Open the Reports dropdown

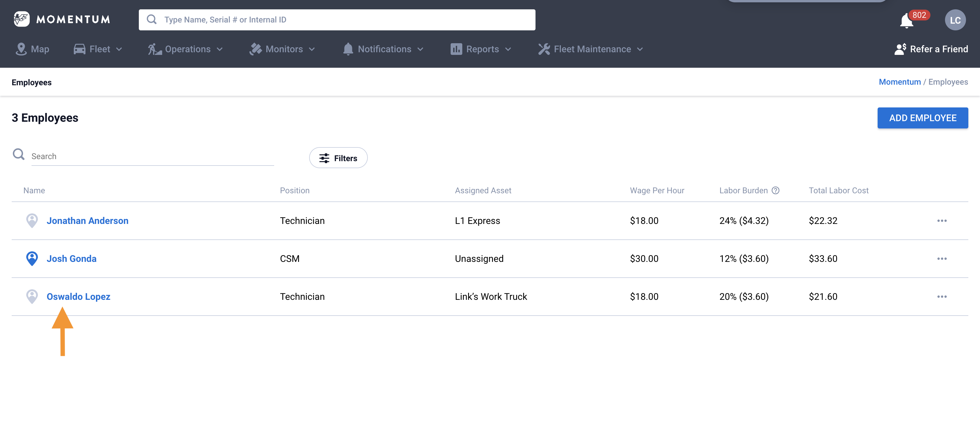[x=481, y=49]
